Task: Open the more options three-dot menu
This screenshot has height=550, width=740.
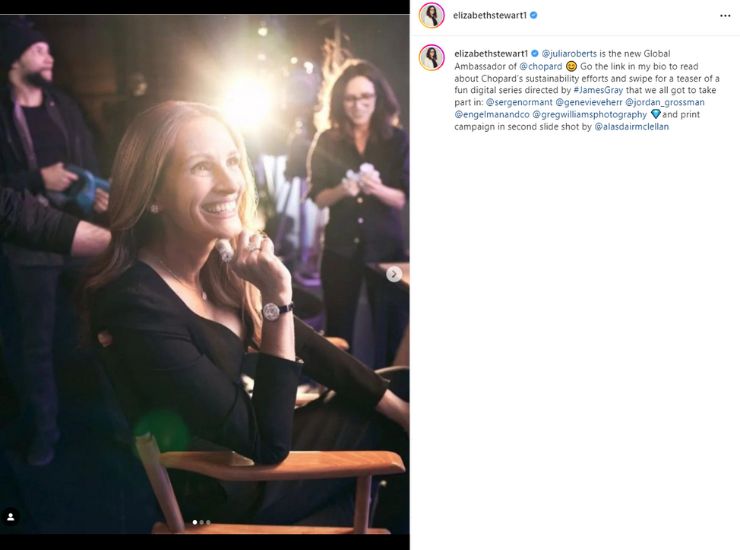Action: (725, 16)
